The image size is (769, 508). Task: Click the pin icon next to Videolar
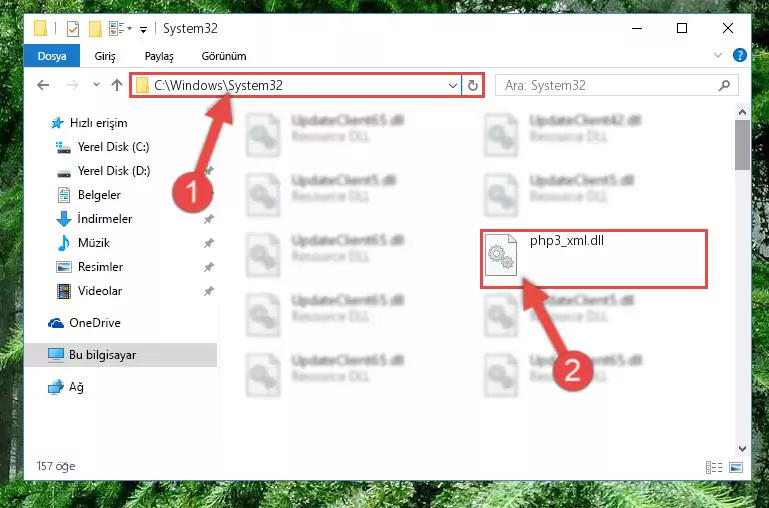[x=208, y=291]
